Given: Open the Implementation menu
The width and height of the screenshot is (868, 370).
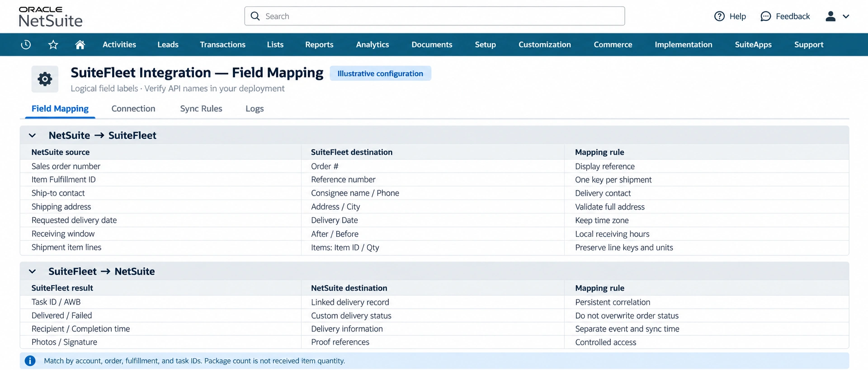Looking at the screenshot, I should pyautogui.click(x=683, y=44).
